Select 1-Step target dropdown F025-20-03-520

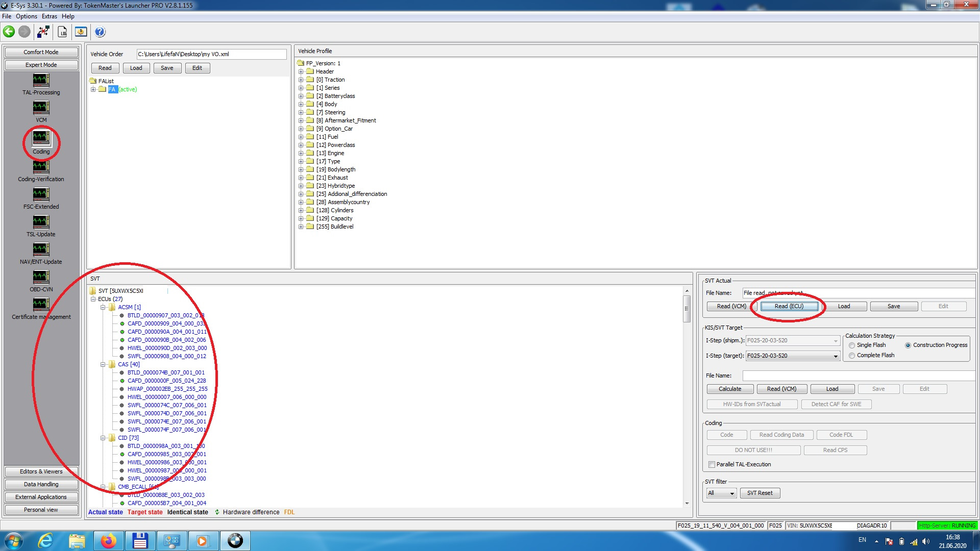(x=792, y=355)
